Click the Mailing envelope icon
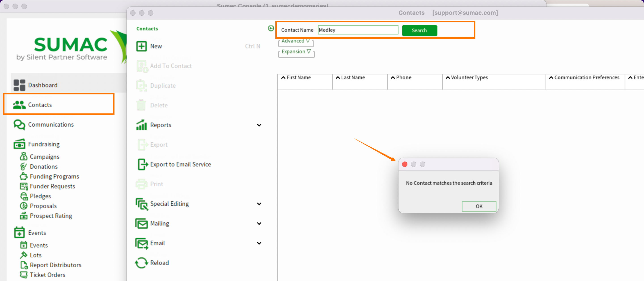 coord(142,224)
